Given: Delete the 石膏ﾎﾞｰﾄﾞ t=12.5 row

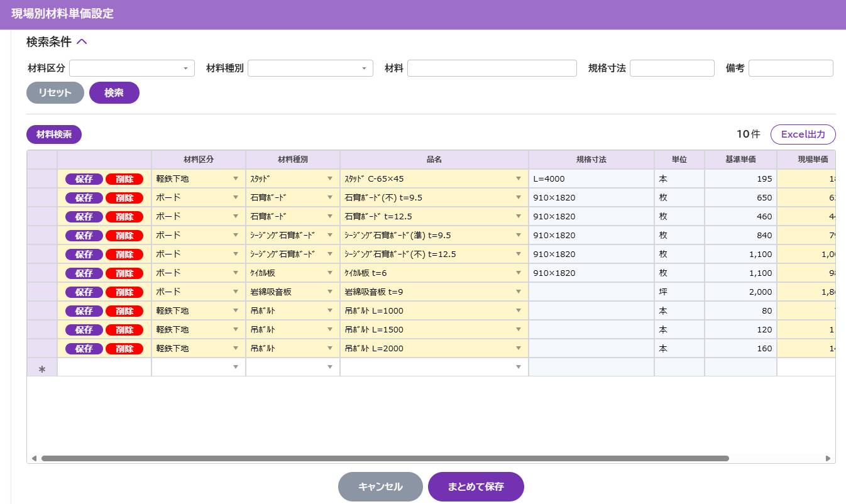Looking at the screenshot, I should point(124,217).
